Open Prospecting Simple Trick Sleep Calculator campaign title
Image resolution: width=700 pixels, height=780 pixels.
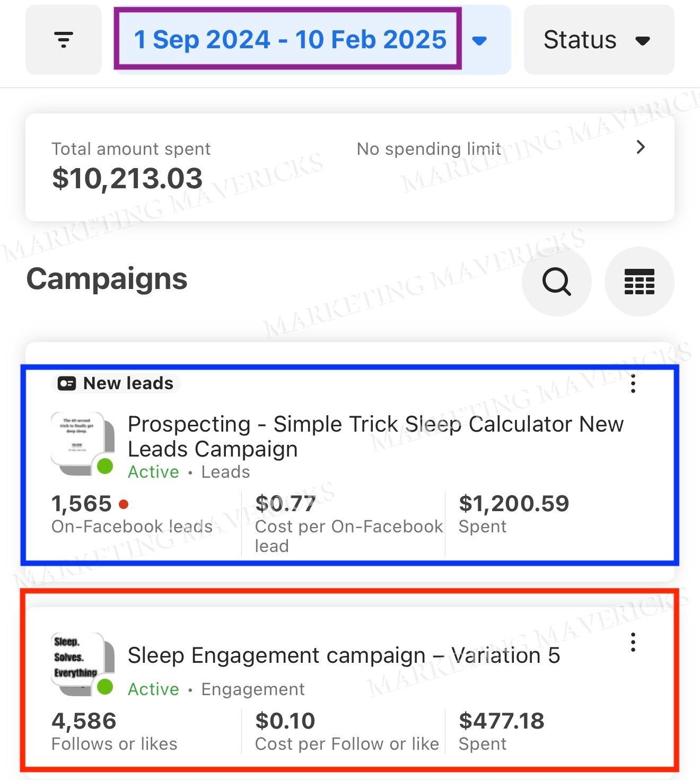pos(375,436)
